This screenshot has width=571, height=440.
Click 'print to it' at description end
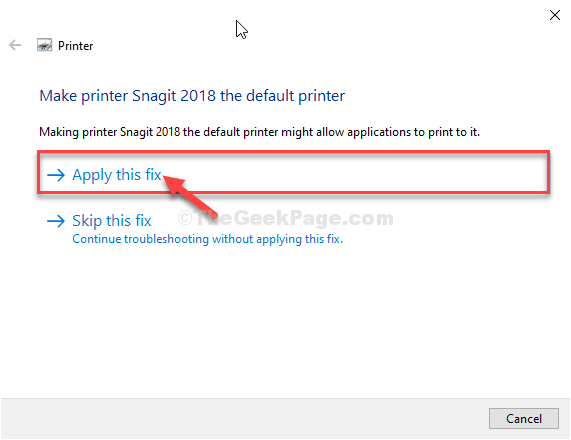[x=454, y=132]
